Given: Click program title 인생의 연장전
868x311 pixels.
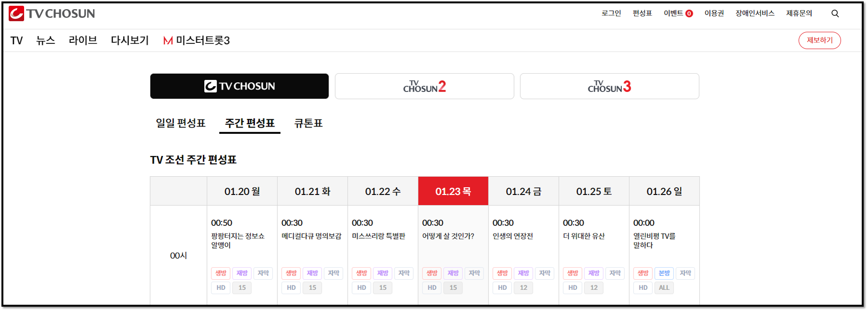Looking at the screenshot, I should click(x=513, y=236).
